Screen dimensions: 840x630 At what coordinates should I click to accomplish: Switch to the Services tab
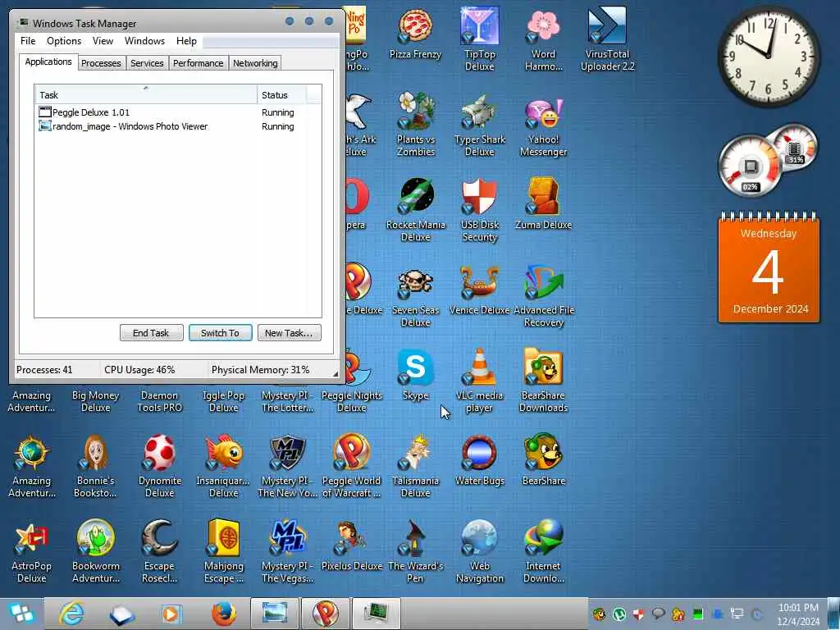pos(147,63)
